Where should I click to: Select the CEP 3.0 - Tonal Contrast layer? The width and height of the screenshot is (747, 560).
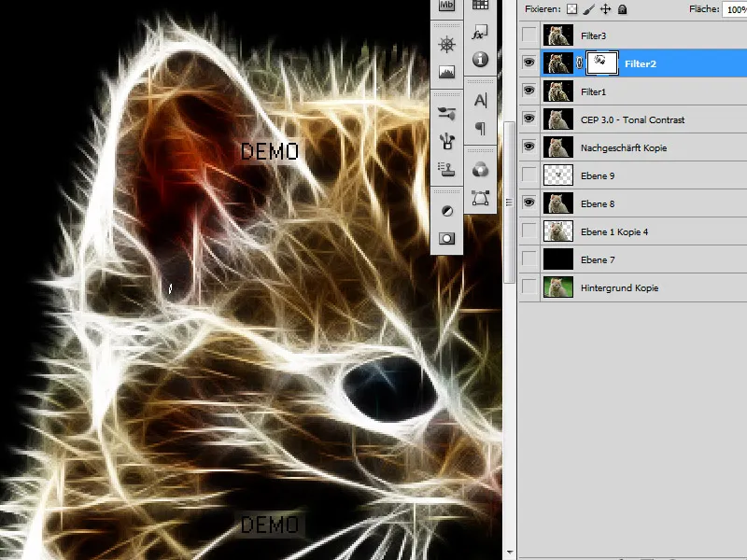pyautogui.click(x=633, y=120)
